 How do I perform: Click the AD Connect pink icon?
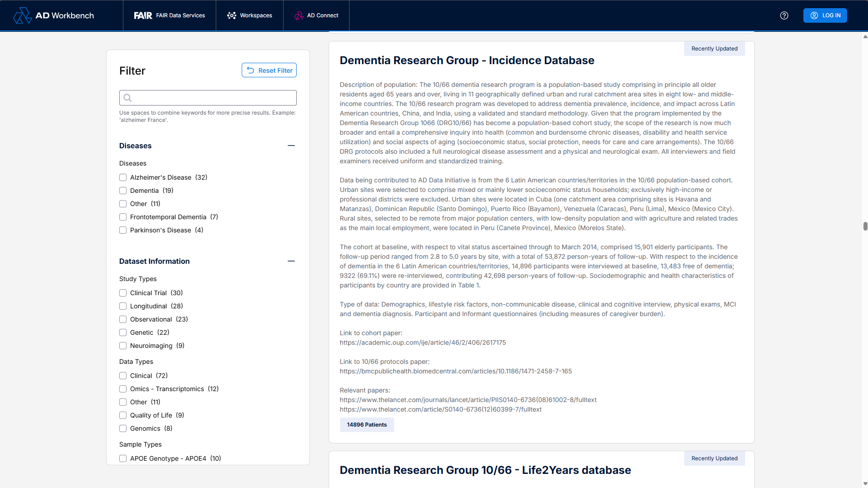299,15
